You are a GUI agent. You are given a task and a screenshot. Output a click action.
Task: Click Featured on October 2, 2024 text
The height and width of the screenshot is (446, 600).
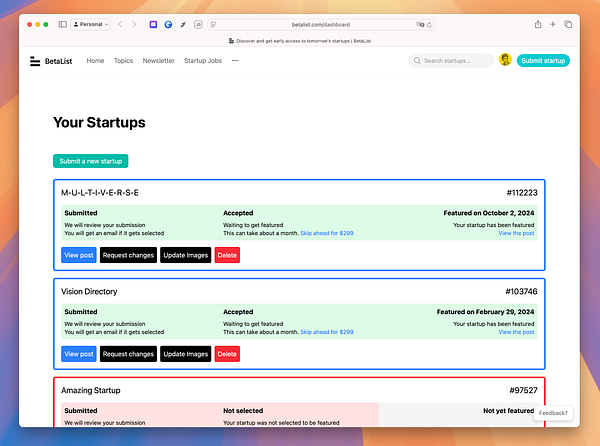(489, 213)
